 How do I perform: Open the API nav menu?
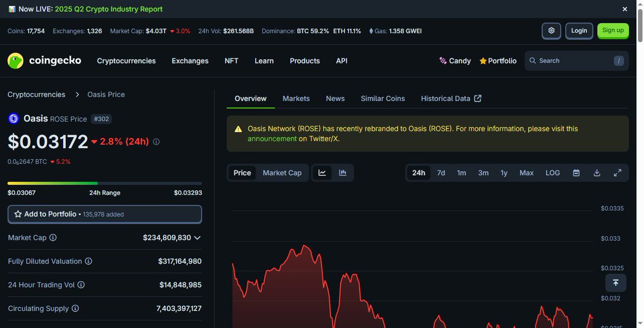click(x=342, y=61)
